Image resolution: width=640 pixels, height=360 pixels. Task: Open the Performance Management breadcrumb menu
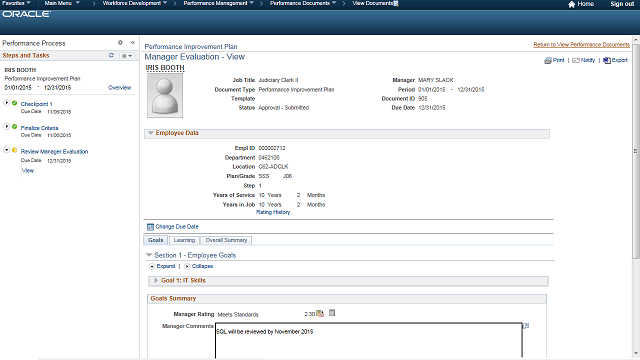218,3
